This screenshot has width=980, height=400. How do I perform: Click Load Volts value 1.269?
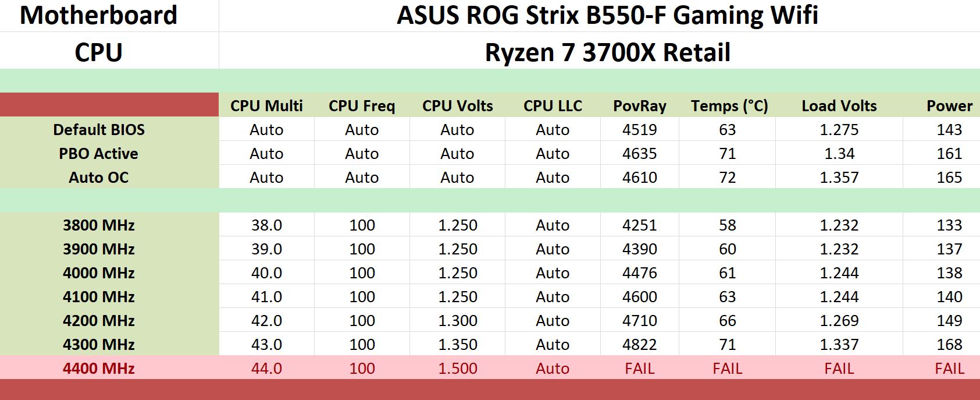(x=839, y=321)
